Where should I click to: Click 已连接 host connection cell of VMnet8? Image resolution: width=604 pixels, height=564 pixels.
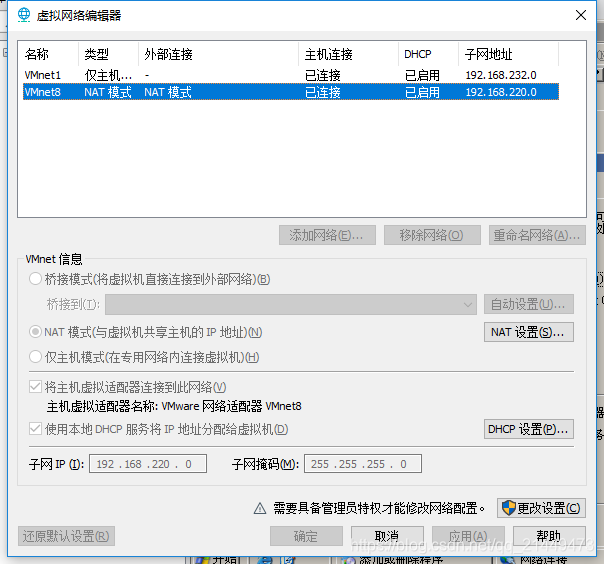point(323,92)
